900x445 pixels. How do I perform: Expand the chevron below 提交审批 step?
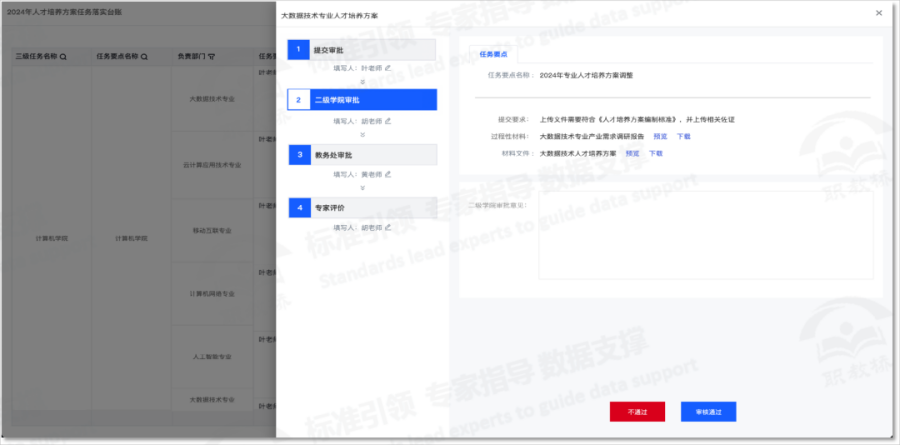click(x=362, y=80)
